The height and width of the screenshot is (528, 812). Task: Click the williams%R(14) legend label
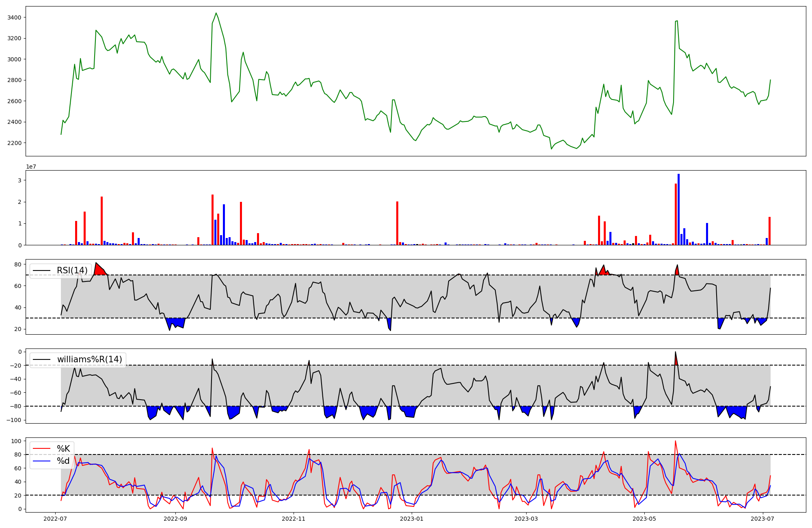[89, 359]
